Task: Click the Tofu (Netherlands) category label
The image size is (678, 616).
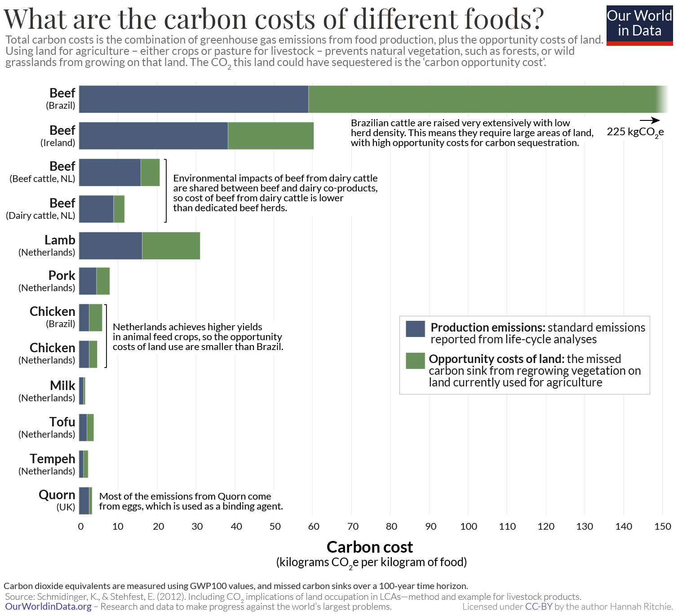Action: click(x=47, y=427)
